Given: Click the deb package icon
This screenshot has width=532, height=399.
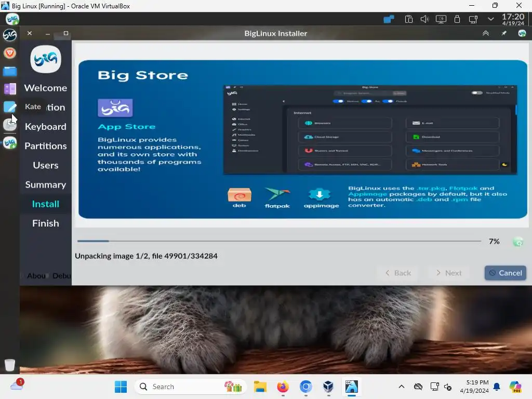Looking at the screenshot, I should point(239,197).
